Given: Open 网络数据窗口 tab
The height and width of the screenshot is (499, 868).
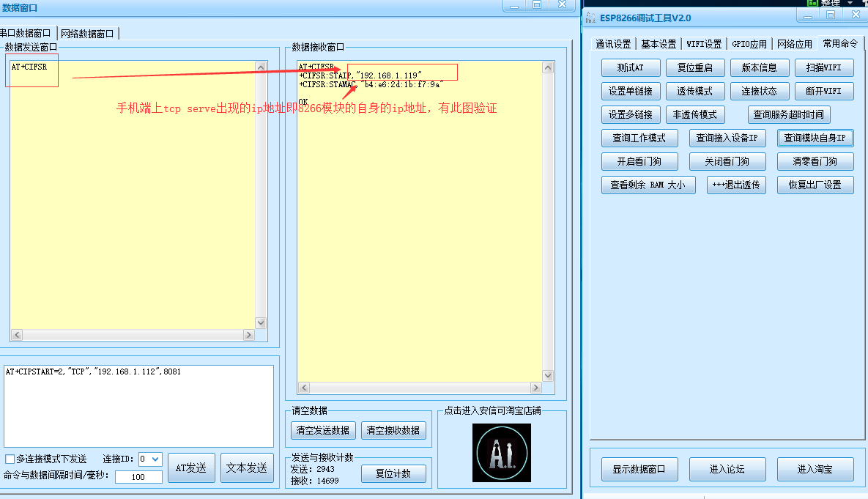Looking at the screenshot, I should point(87,34).
